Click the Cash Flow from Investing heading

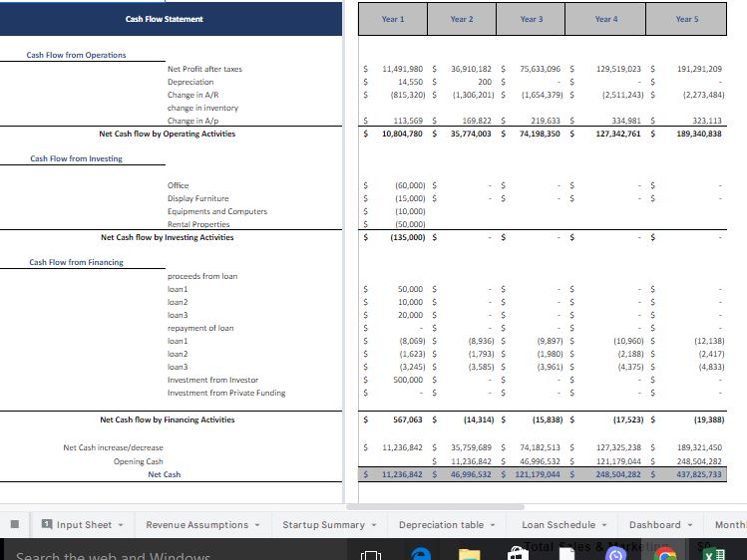pos(76,158)
